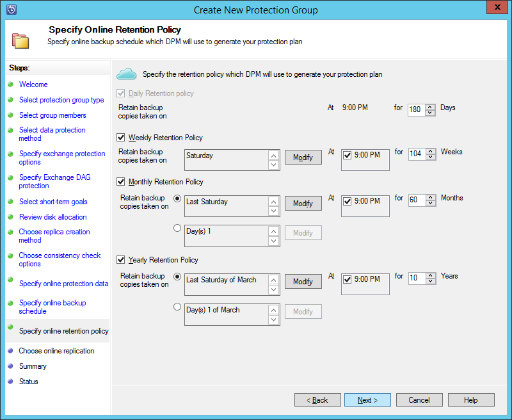Disable the Monthly Retention Policy
Image resolution: width=512 pixels, height=420 pixels.
tap(120, 181)
